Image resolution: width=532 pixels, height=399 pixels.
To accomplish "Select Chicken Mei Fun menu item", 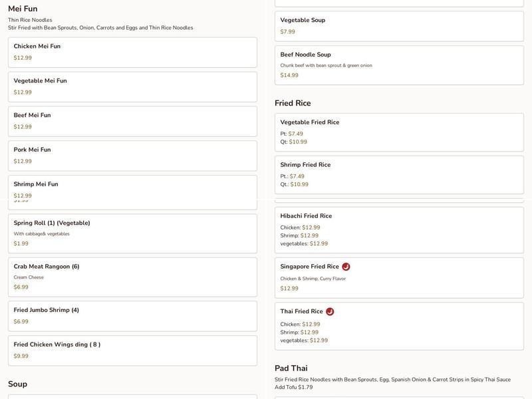I will [132, 52].
